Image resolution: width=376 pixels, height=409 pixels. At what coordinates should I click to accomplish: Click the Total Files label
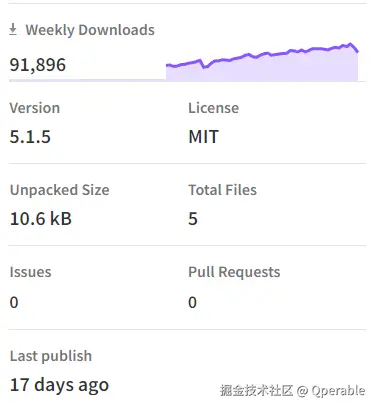tap(223, 190)
